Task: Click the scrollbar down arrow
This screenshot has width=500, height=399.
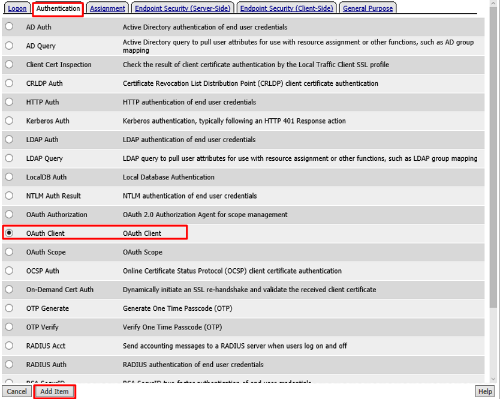Action: (493, 379)
